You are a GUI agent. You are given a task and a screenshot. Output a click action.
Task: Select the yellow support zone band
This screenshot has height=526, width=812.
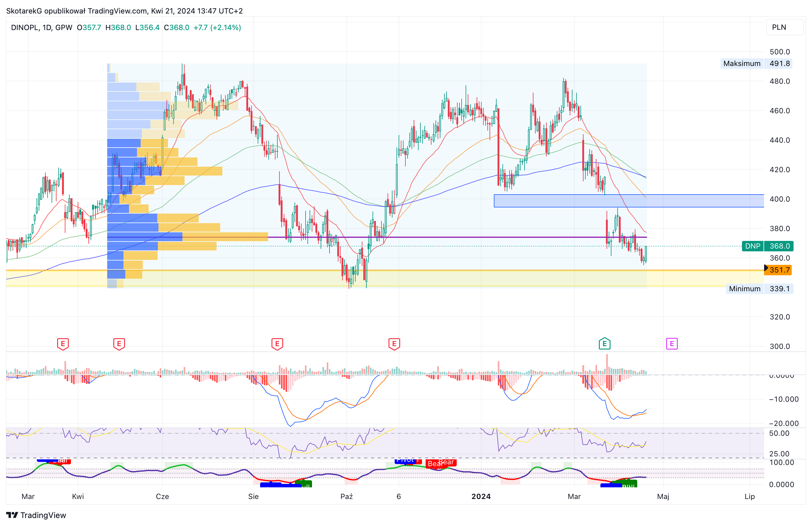pyautogui.click(x=385, y=278)
